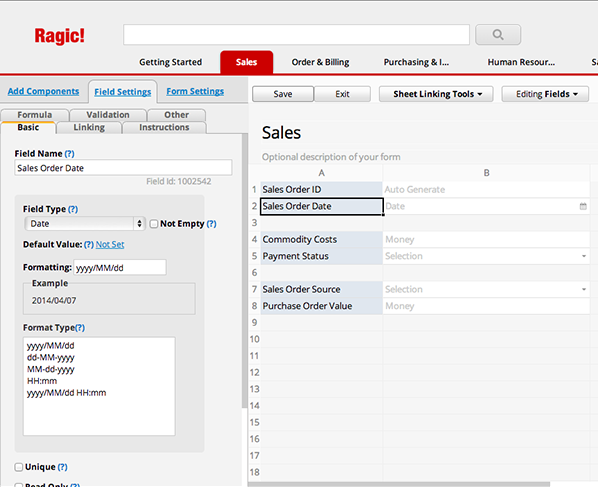598x487 pixels.
Task: Open Field Type help question mark
Action: click(x=73, y=209)
